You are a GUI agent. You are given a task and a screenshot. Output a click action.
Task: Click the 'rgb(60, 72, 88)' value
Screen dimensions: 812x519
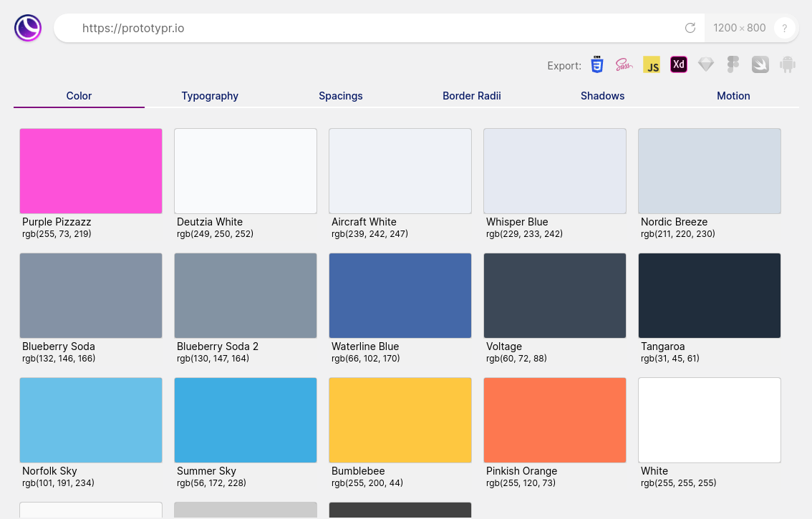click(516, 359)
